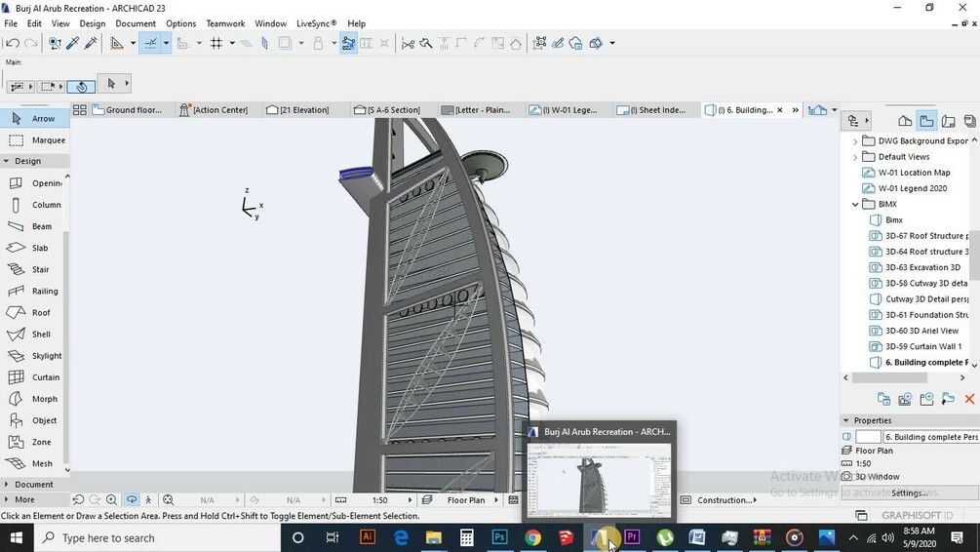Image resolution: width=980 pixels, height=552 pixels.
Task: Select the Inject Parameters syringe tool
Action: point(91,43)
